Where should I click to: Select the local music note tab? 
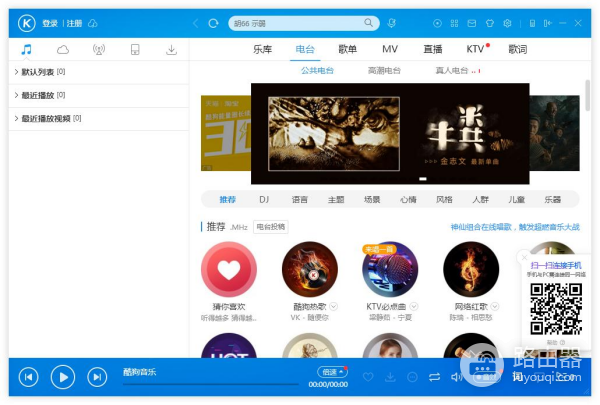coord(26,49)
